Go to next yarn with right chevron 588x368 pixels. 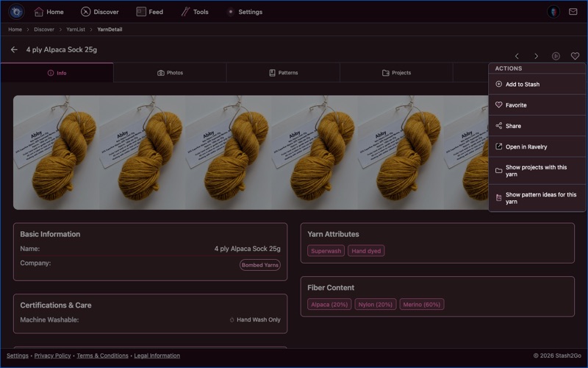(x=536, y=56)
